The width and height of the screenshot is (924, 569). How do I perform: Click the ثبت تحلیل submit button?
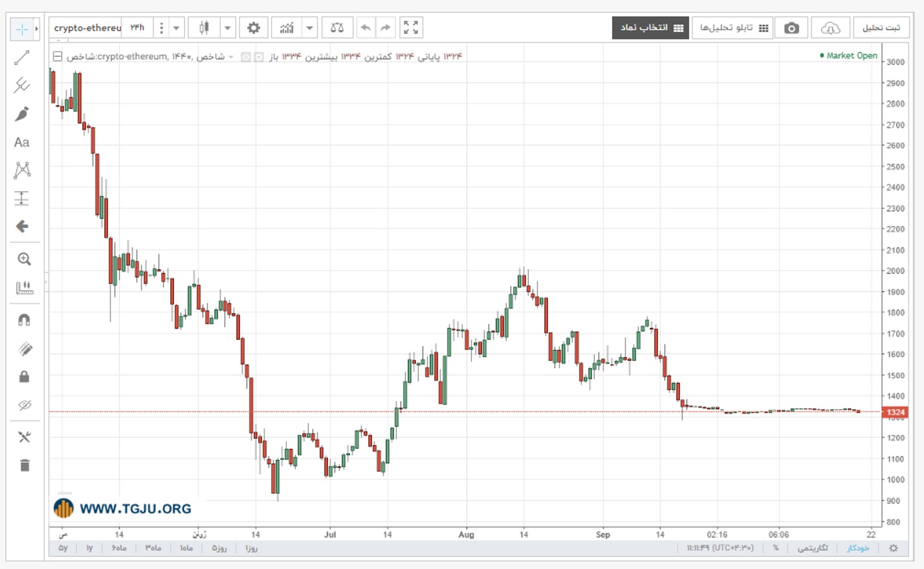tap(881, 28)
